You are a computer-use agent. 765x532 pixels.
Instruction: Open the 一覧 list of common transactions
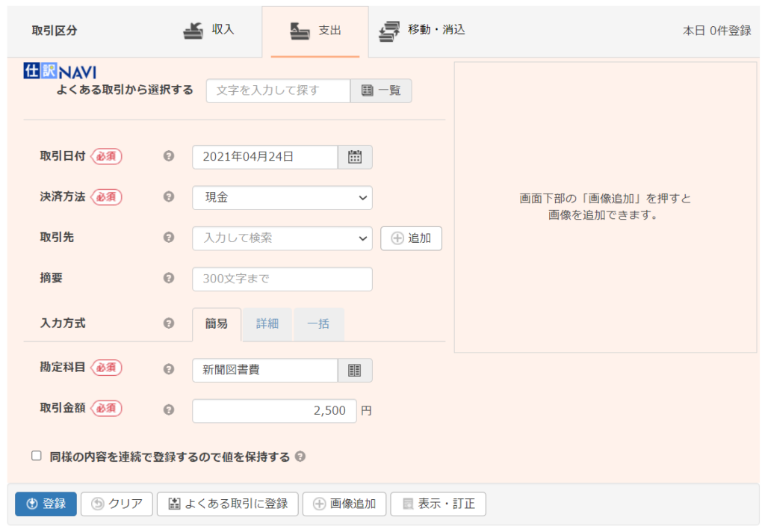381,90
